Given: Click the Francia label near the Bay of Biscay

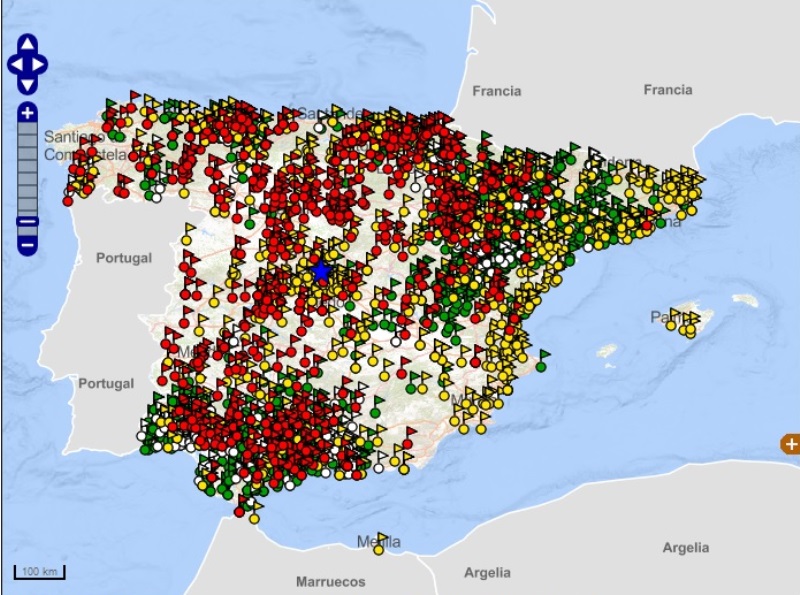Looking at the screenshot, I should click(497, 91).
